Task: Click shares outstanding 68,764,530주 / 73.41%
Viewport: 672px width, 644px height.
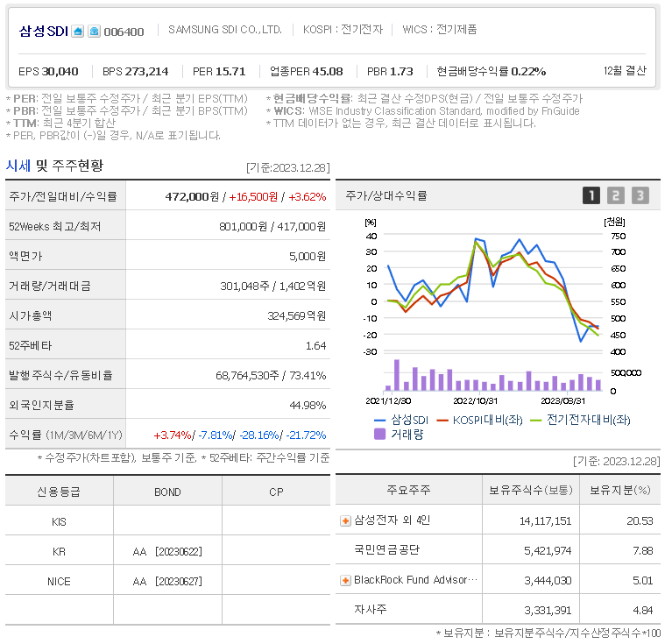Action: click(271, 375)
